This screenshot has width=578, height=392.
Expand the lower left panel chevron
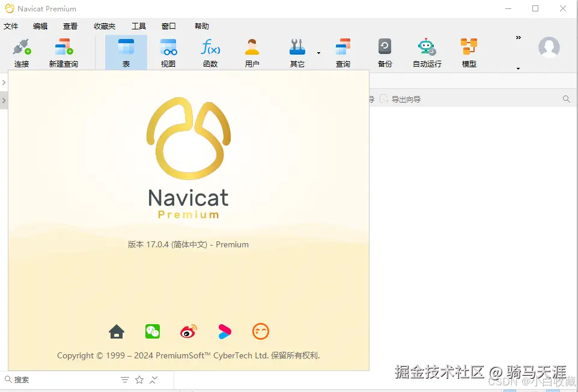click(x=4, y=100)
